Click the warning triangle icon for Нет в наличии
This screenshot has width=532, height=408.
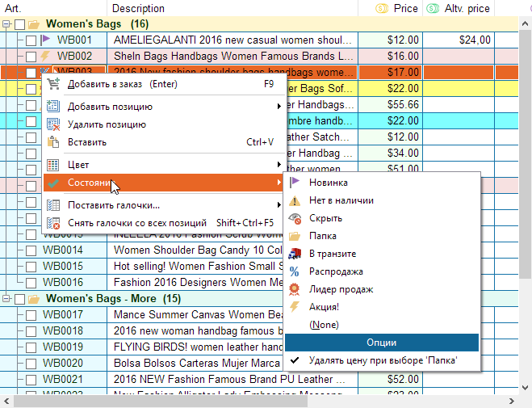pyautogui.click(x=295, y=200)
